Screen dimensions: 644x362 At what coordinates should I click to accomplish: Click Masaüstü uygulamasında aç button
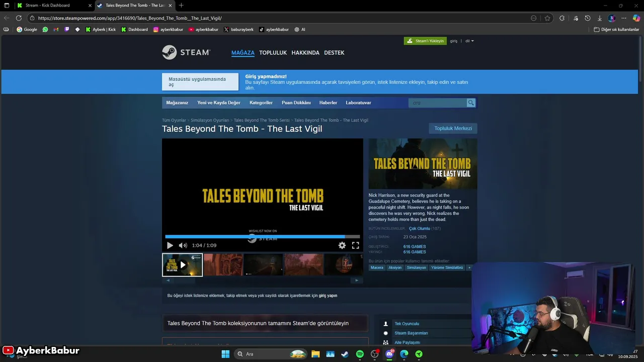click(x=200, y=82)
